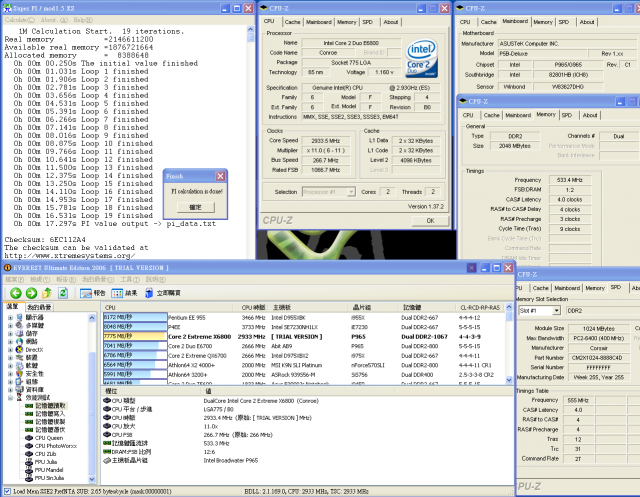Switch to 我的最愛 favorites tab in EVEREST sidebar
The height and width of the screenshot is (497, 640).
(39, 307)
